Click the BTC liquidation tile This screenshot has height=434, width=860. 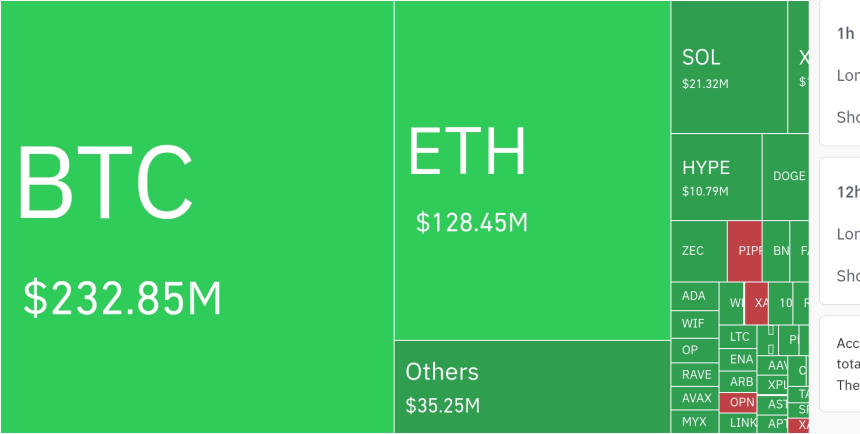pyautogui.click(x=196, y=217)
